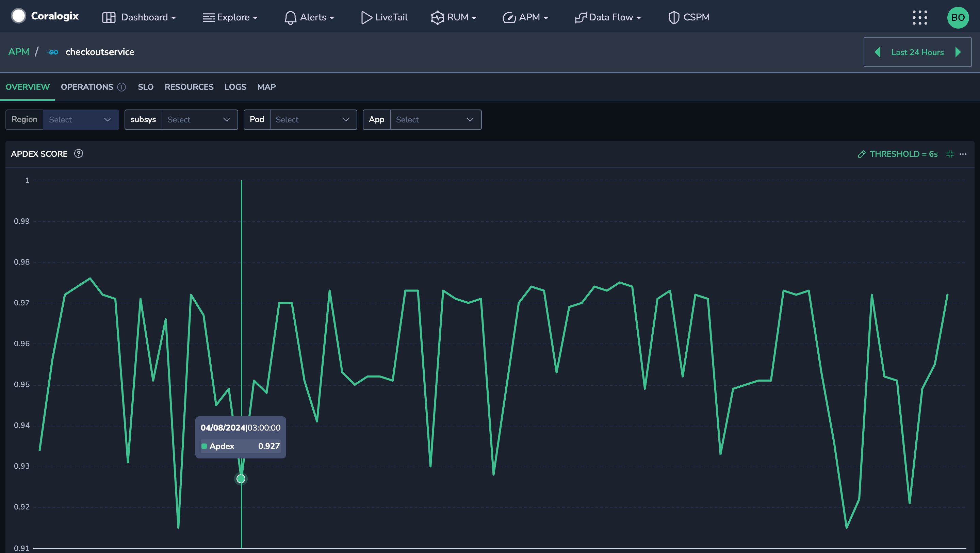Open the subsys filter dropdown
This screenshot has height=553, width=980.
coord(200,120)
